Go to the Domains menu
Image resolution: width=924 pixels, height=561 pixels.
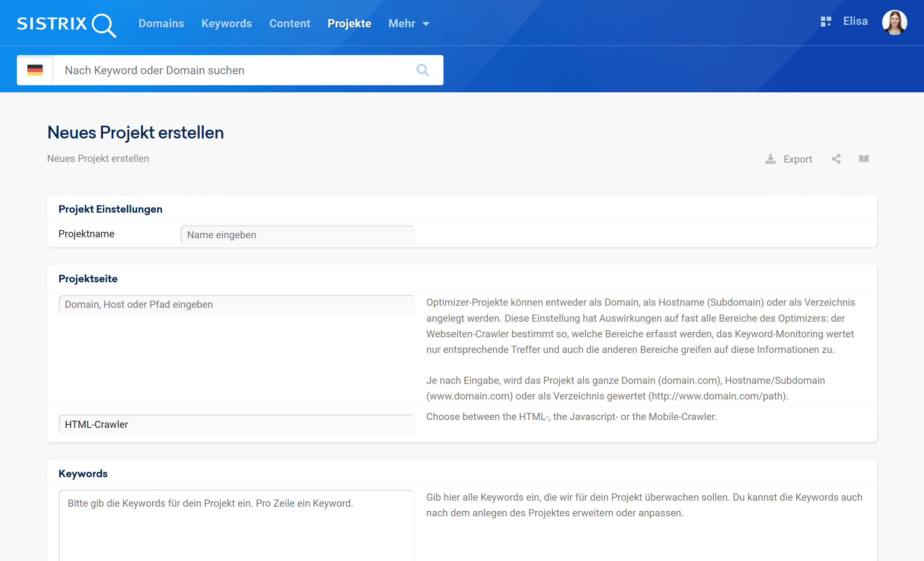[161, 23]
